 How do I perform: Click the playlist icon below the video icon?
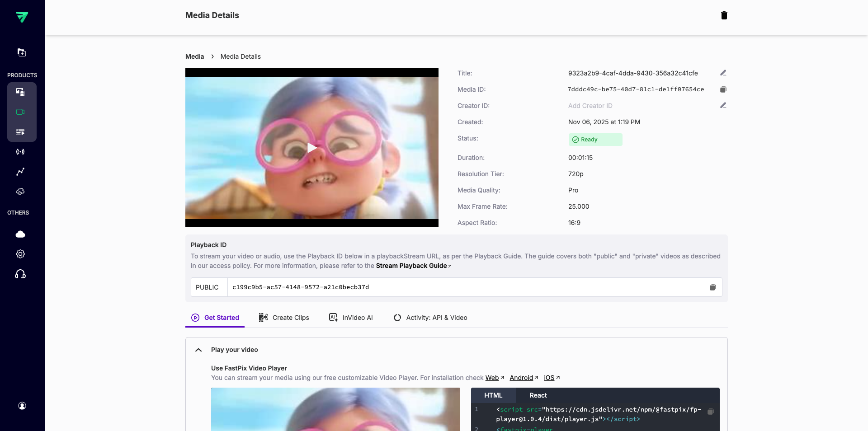(x=20, y=132)
